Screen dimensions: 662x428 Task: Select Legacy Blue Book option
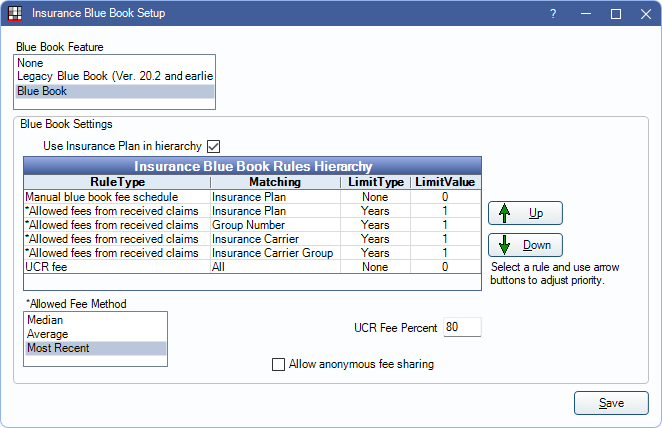coord(114,76)
